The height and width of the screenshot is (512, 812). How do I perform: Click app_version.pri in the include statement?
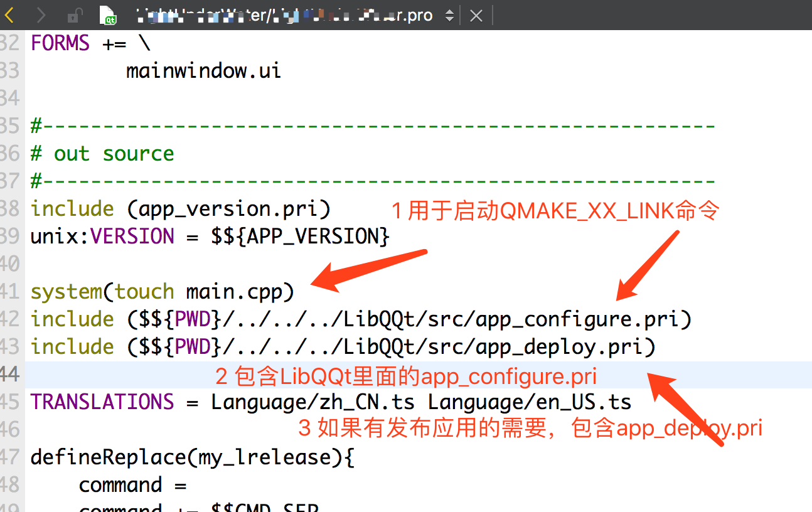[x=228, y=209]
